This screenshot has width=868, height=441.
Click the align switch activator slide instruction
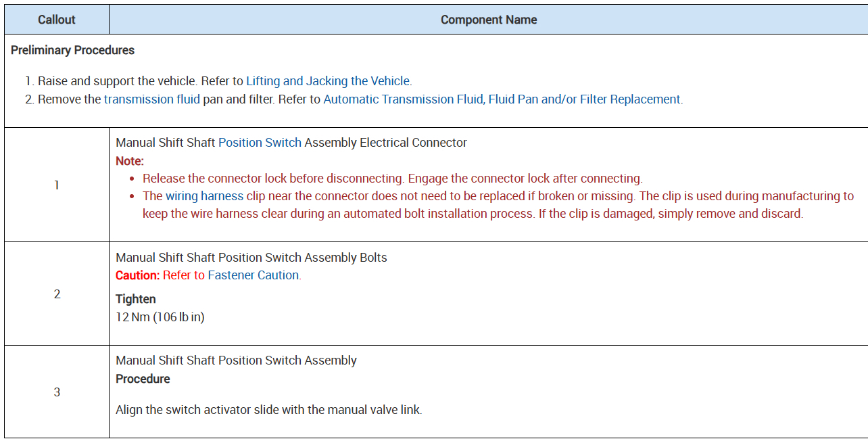coord(268,410)
